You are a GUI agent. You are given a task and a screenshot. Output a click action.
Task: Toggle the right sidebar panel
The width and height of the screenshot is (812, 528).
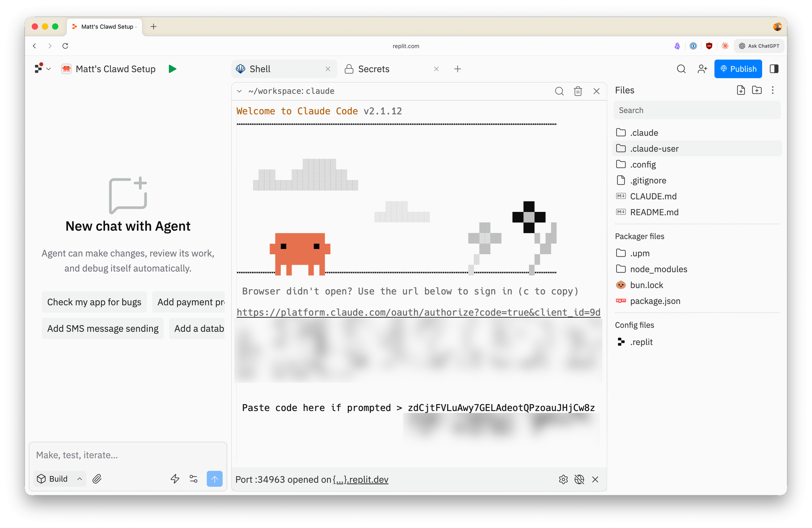click(774, 69)
